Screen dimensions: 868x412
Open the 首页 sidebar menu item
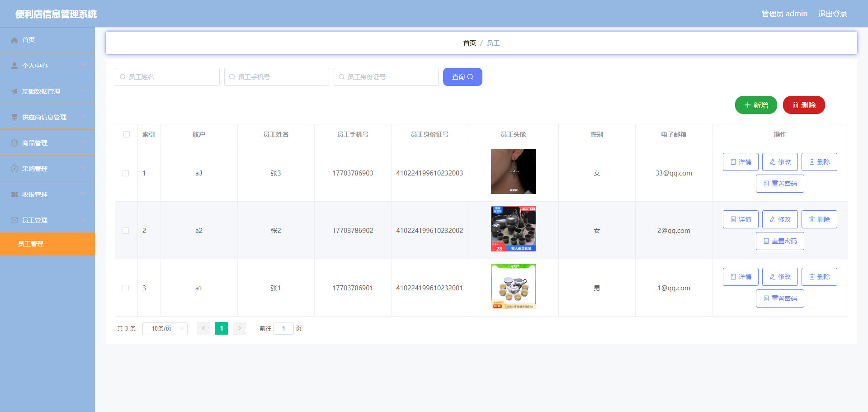coord(47,40)
